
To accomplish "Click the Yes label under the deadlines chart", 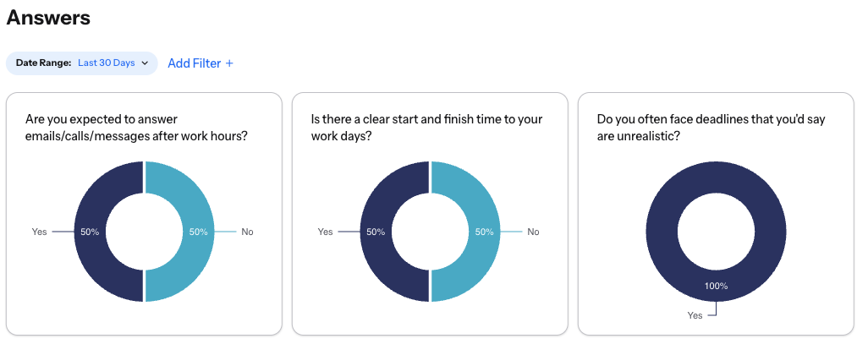I will tap(695, 315).
